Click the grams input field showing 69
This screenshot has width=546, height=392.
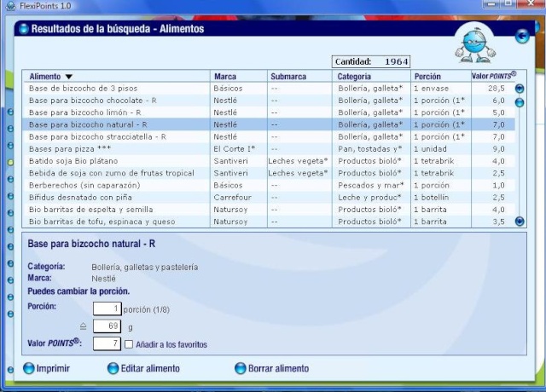[107, 326]
